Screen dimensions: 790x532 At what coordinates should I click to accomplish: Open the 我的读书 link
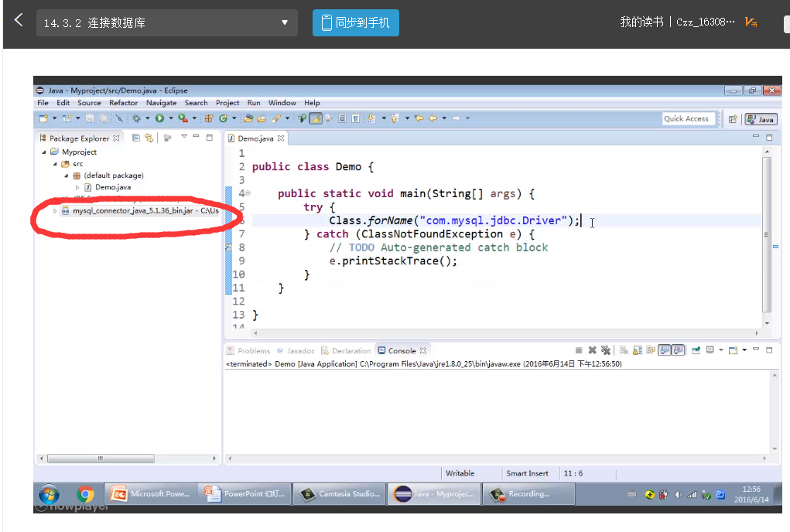(642, 22)
